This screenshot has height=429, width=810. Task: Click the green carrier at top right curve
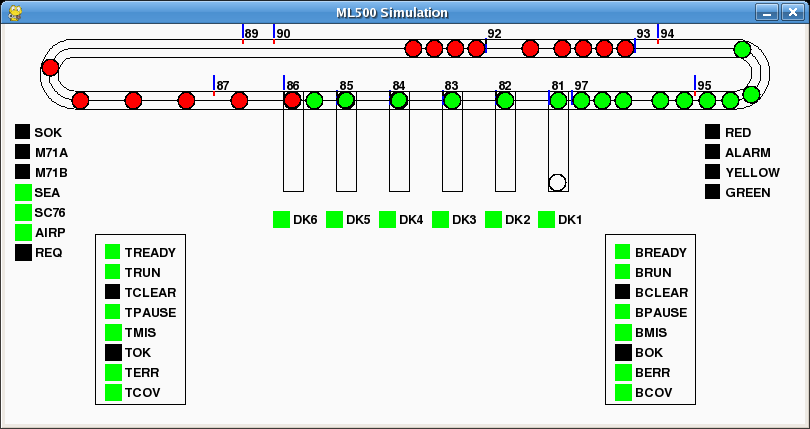(742, 49)
